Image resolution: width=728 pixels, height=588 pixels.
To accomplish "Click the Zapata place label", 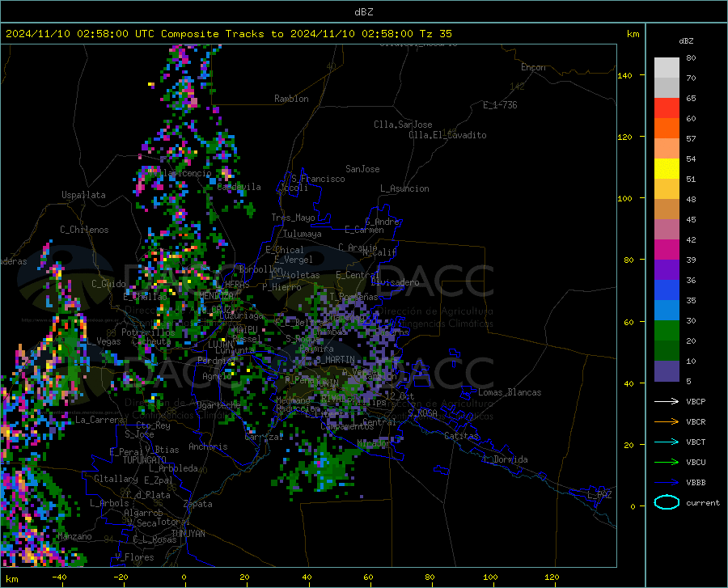I will point(198,504).
